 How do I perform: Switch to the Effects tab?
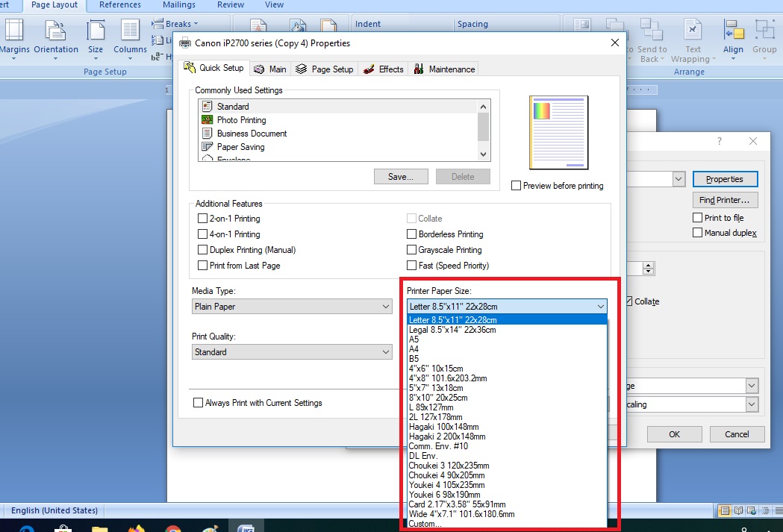pyautogui.click(x=384, y=69)
